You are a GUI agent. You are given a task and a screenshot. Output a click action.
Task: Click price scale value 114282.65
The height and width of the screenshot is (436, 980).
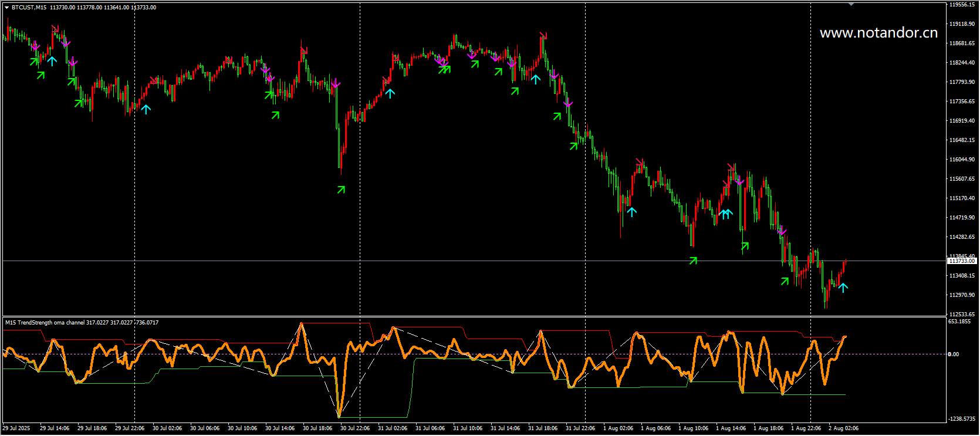coord(962,237)
